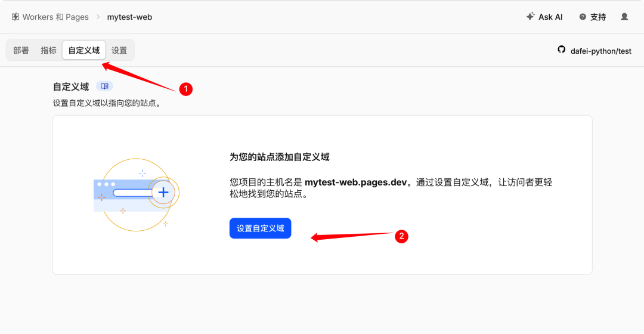Open the dafei-python/test repository link

coord(600,51)
